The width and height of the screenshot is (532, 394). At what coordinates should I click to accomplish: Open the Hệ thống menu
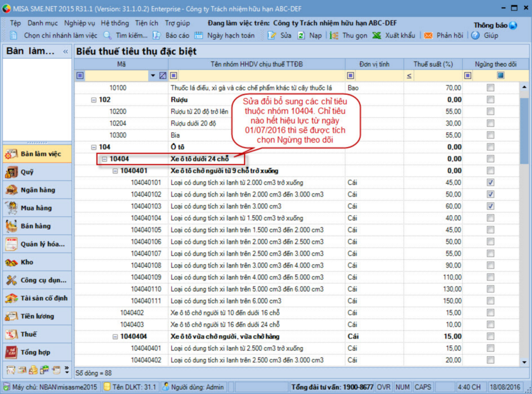[115, 23]
